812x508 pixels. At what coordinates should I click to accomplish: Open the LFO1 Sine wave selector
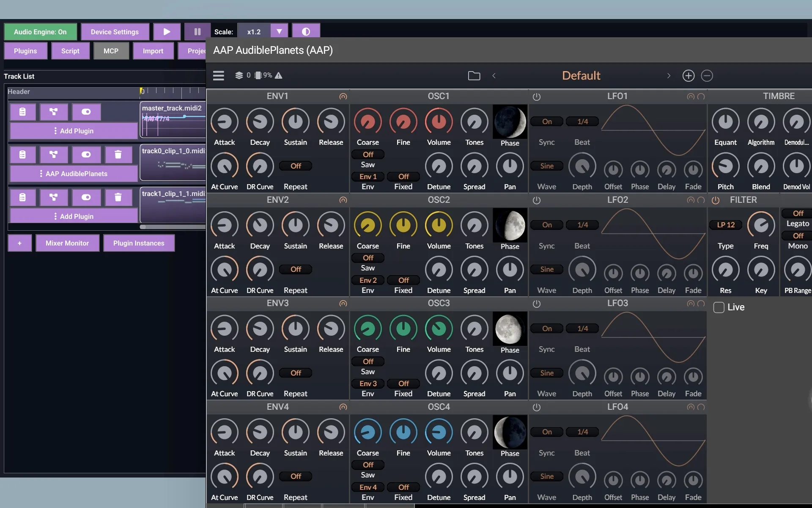click(546, 166)
